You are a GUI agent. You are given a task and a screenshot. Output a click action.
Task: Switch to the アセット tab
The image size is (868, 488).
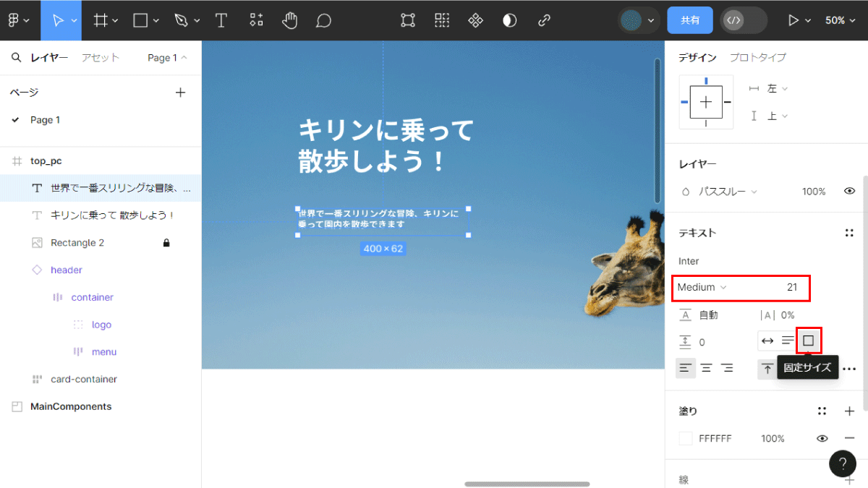tap(100, 58)
